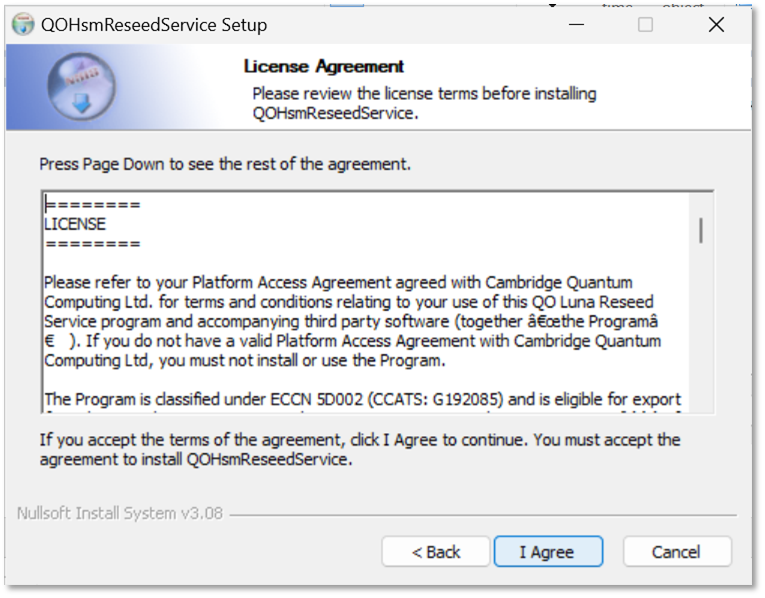
Task: Click the Press Page Down instruction text
Action: (224, 163)
